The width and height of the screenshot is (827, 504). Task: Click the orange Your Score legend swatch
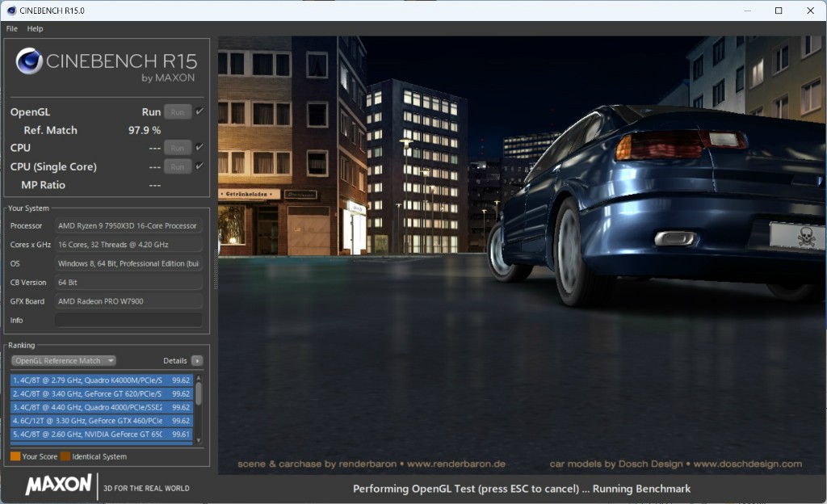coord(15,456)
